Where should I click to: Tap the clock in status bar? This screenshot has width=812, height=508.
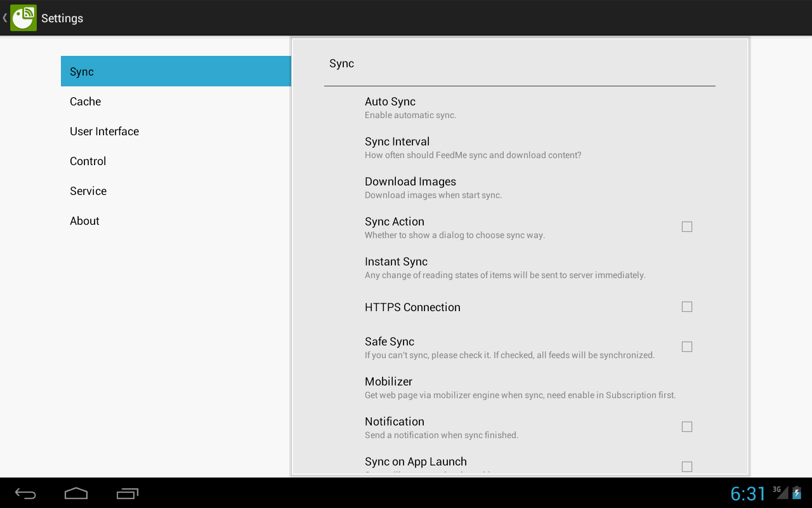(x=748, y=493)
